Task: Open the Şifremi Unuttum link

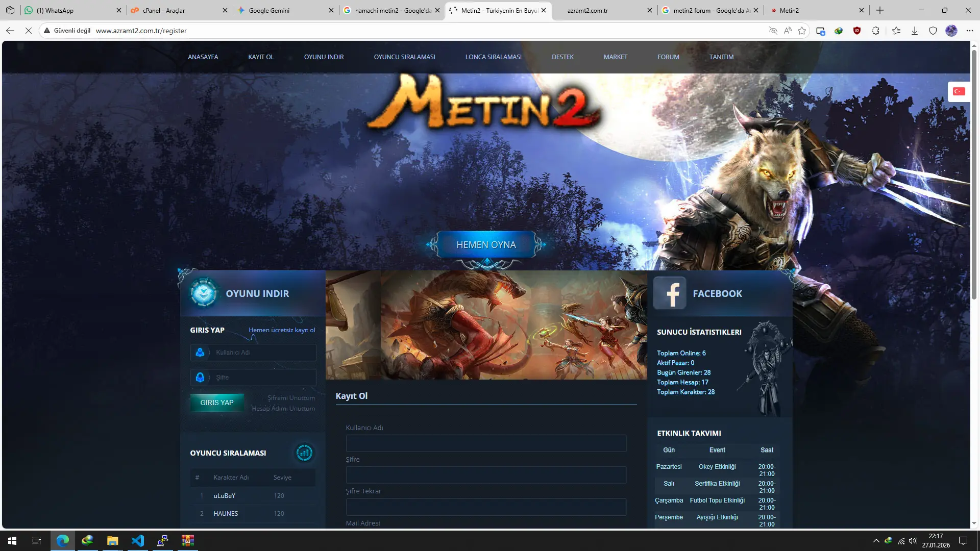Action: [x=291, y=398]
